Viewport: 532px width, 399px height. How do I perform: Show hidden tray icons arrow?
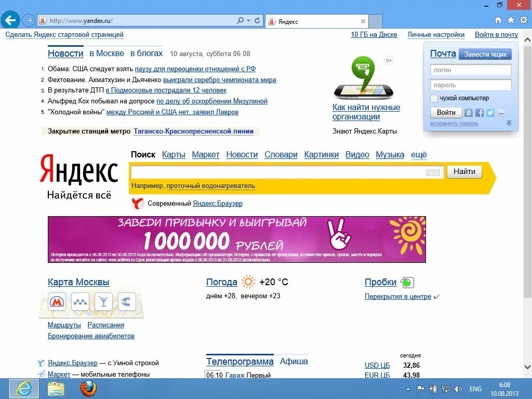coord(408,389)
